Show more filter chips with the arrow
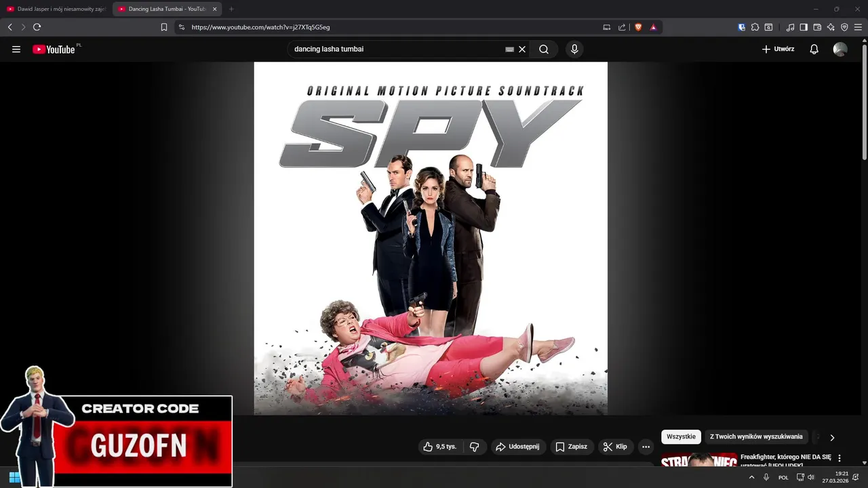This screenshot has width=868, height=488. (x=832, y=438)
